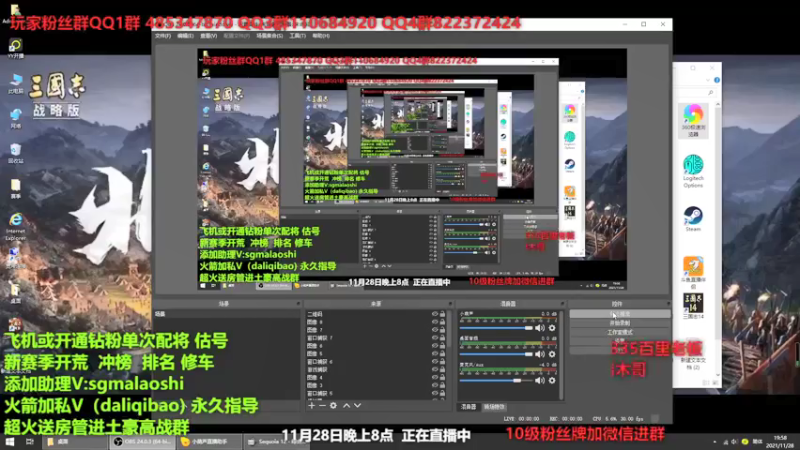Lock toggle for 二维码 source
Screen dimensions: 800x450
pos(442,314)
